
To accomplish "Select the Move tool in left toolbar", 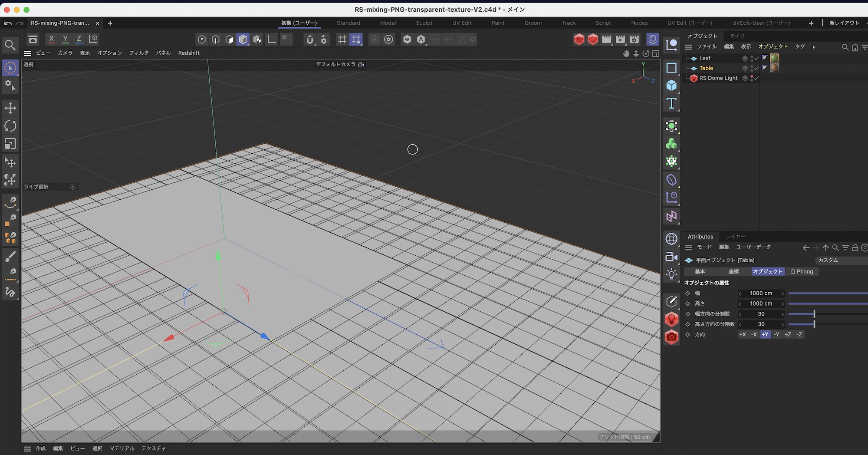I will 10,108.
